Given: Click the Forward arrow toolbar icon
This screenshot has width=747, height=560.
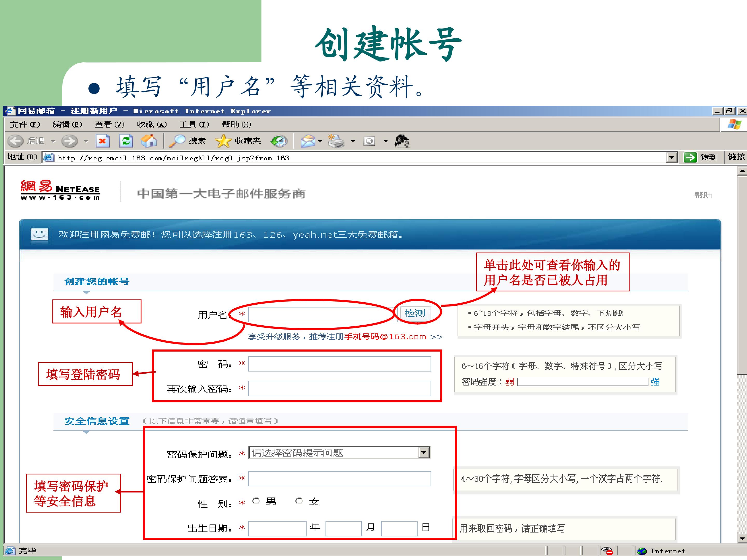Looking at the screenshot, I should click(70, 141).
